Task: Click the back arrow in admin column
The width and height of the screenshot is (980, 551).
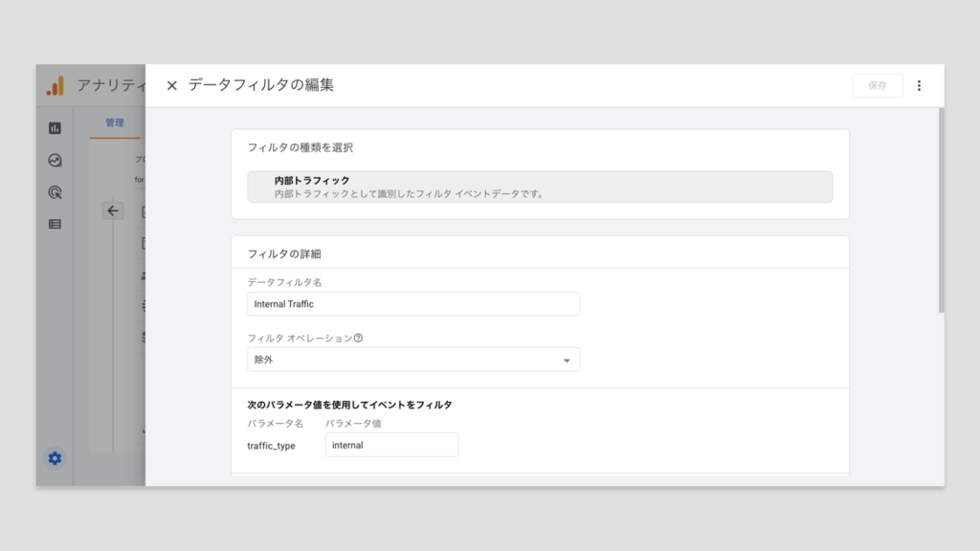Action: [113, 210]
